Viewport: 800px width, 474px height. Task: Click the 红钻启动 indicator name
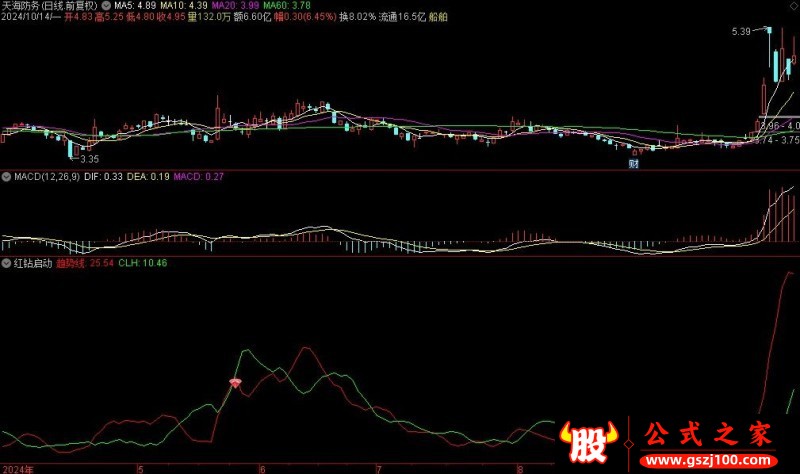[33, 263]
